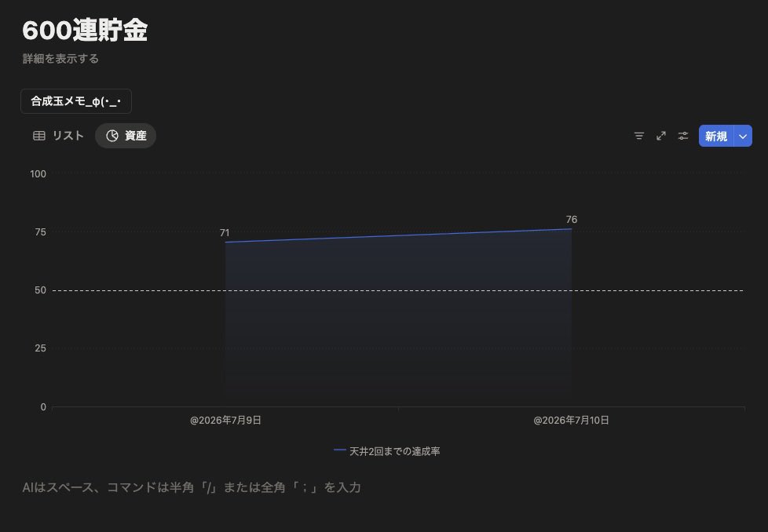This screenshot has width=768, height=532.
Task: Click y-axis value 25
Action: point(41,348)
